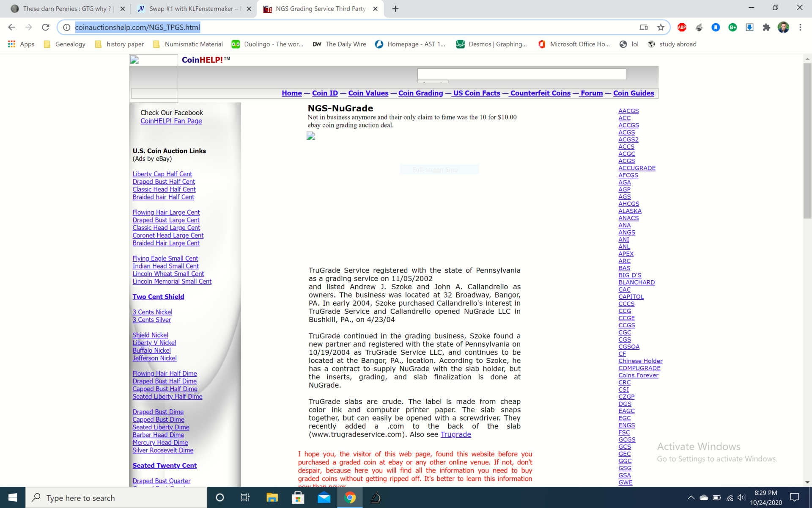
Task: Launch File Explorer from taskbar
Action: [x=272, y=497]
